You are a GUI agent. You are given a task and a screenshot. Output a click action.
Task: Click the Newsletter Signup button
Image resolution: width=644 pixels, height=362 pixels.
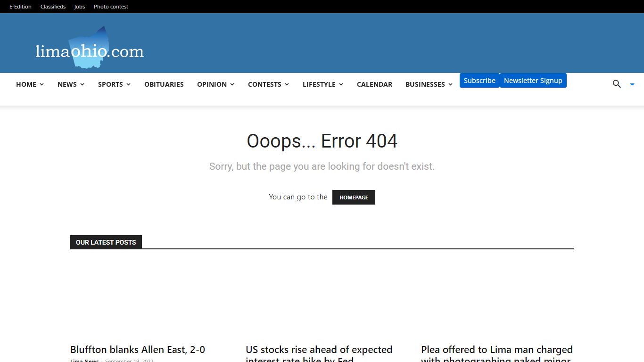(533, 81)
